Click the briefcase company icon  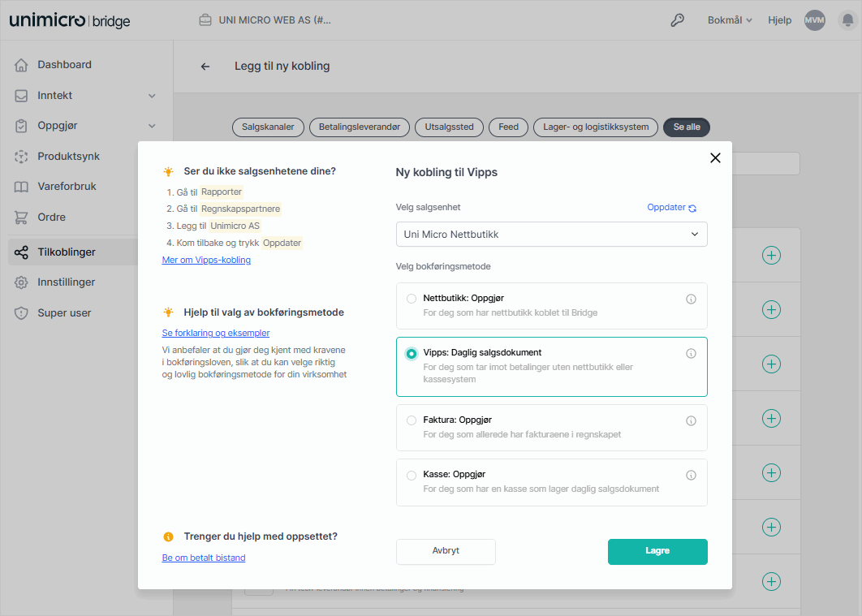pyautogui.click(x=205, y=20)
